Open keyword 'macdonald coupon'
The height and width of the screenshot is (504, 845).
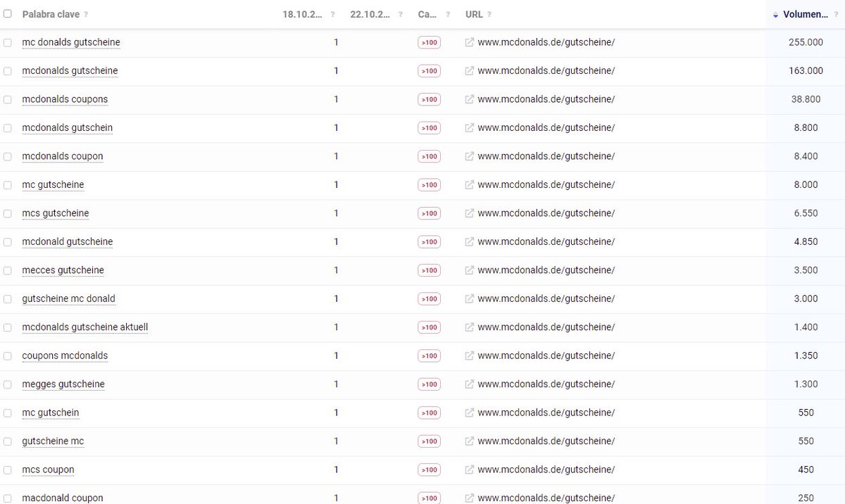click(x=63, y=498)
